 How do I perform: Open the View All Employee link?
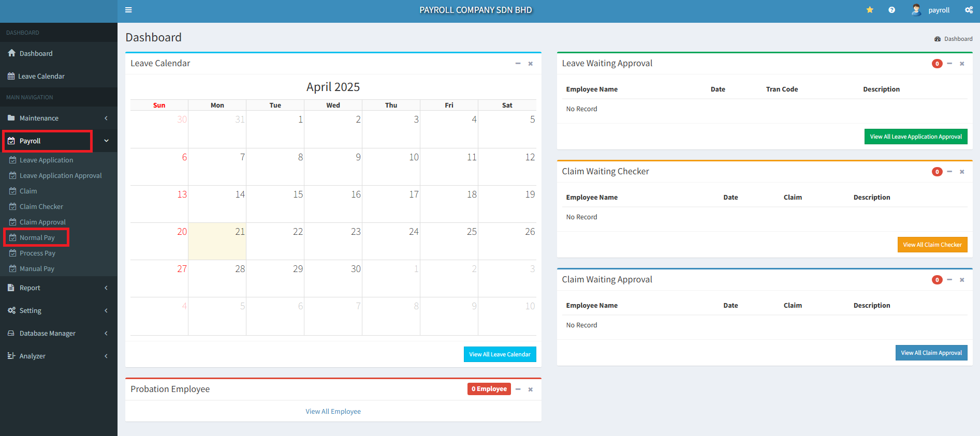click(333, 411)
